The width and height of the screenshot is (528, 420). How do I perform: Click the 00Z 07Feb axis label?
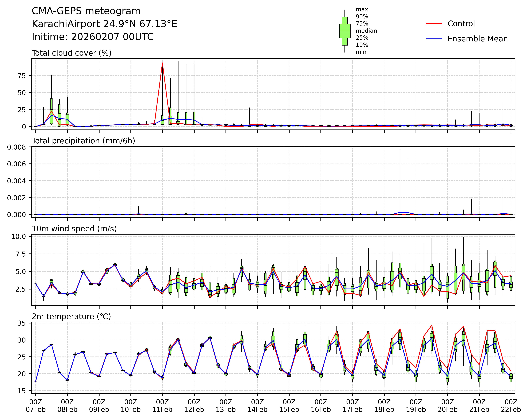(36, 406)
